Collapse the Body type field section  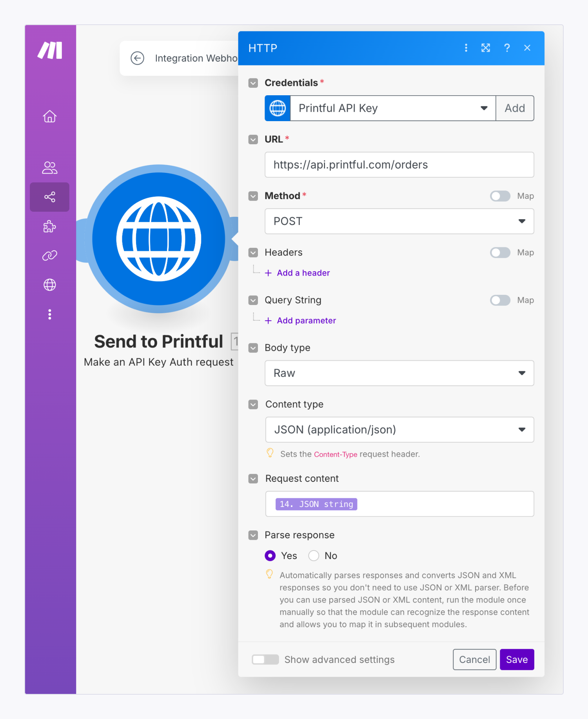[x=253, y=348]
